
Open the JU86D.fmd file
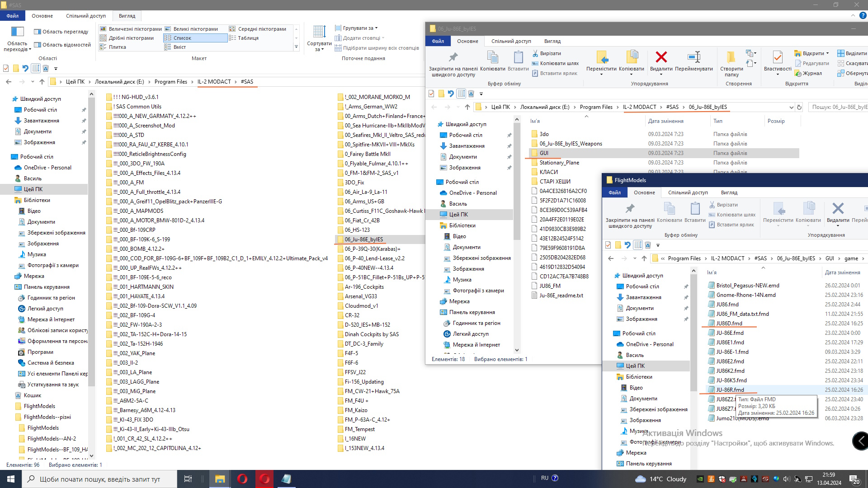click(729, 324)
